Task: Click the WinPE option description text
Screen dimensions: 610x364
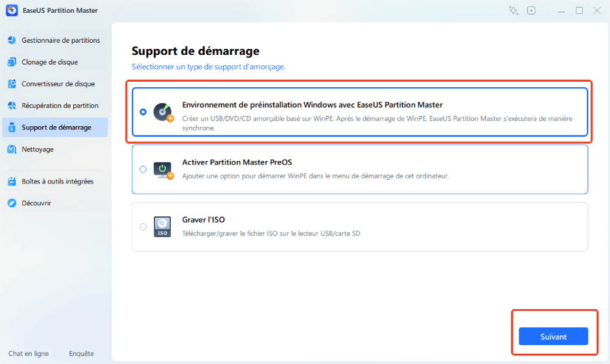Action: click(377, 123)
